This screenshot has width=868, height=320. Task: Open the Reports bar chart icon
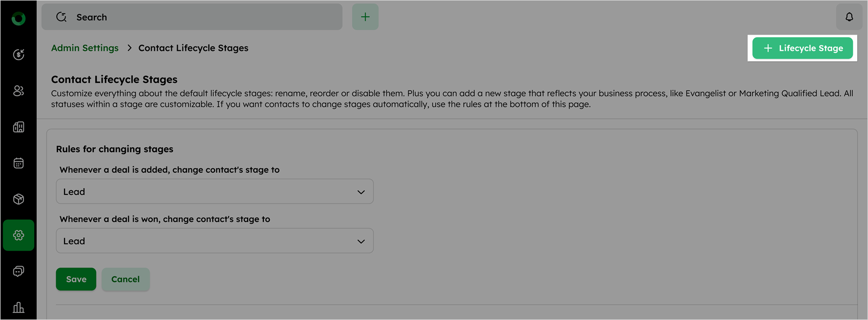click(18, 308)
